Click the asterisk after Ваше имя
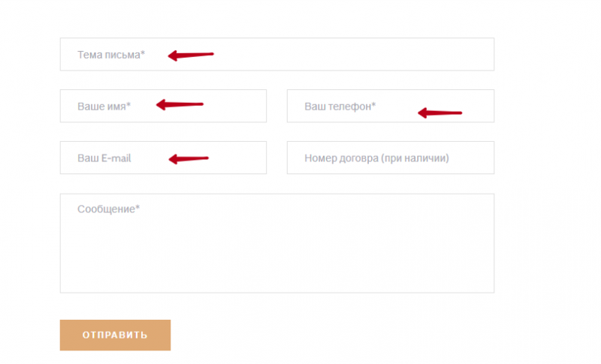 pyautogui.click(x=128, y=106)
